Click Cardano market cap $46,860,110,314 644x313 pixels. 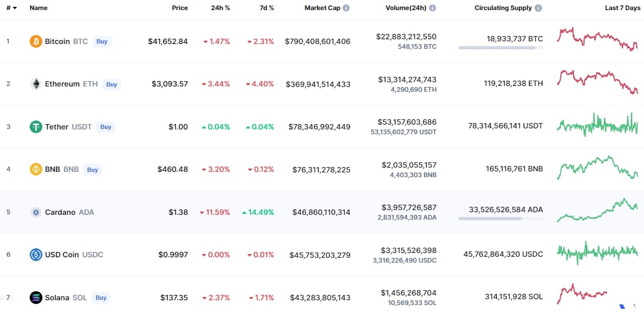321,212
